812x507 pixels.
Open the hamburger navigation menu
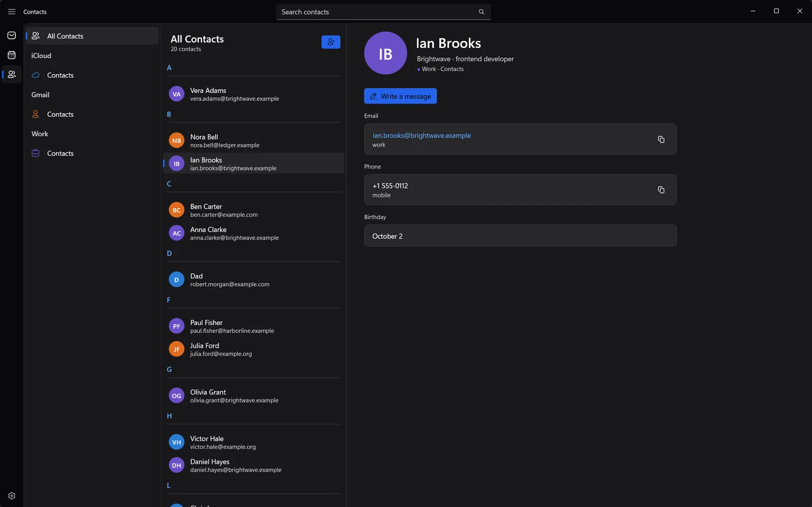point(12,12)
